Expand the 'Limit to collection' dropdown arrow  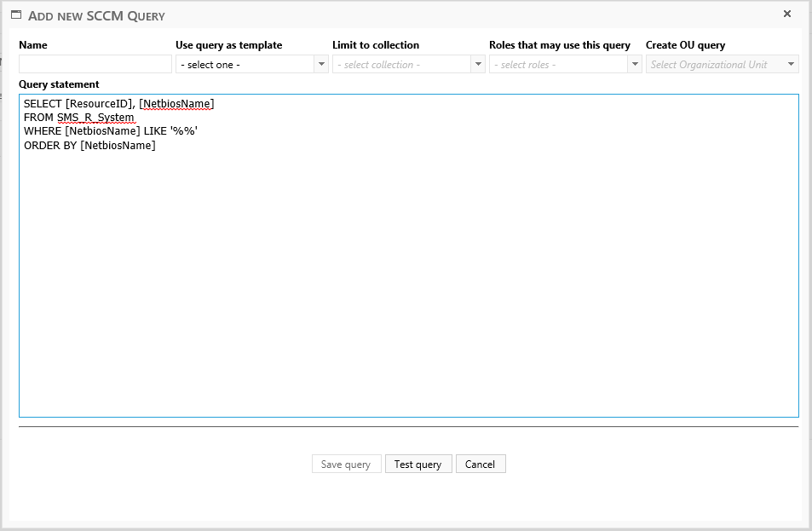click(478, 64)
